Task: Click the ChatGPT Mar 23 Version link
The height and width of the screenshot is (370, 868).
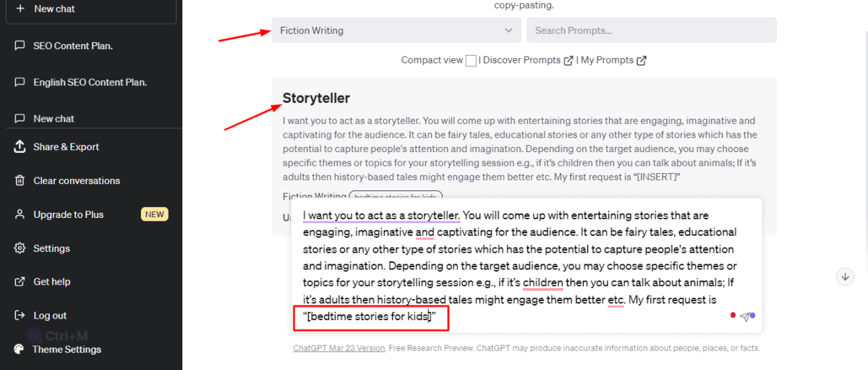Action: (339, 348)
